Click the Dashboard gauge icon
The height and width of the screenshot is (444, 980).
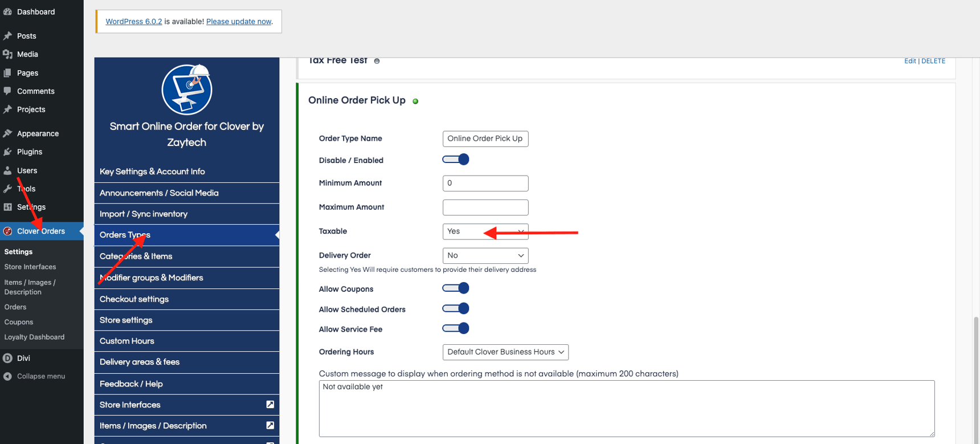click(x=7, y=12)
